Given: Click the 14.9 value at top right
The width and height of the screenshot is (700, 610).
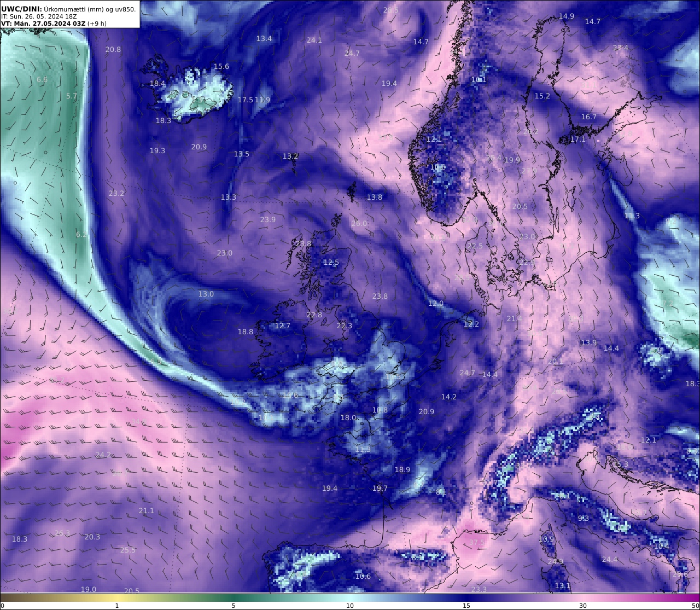Looking at the screenshot, I should click(x=567, y=16).
